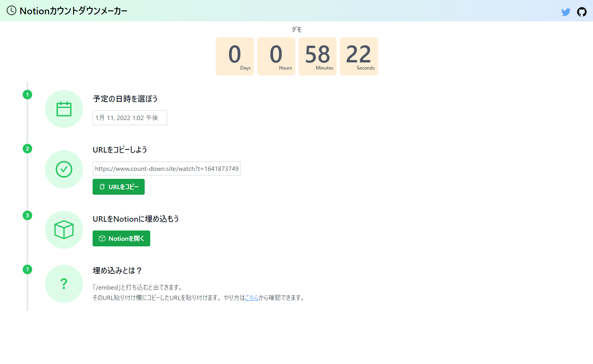The height and width of the screenshot is (364, 593).
Task: Click the cube icon beside step 3
Action: pyautogui.click(x=64, y=229)
